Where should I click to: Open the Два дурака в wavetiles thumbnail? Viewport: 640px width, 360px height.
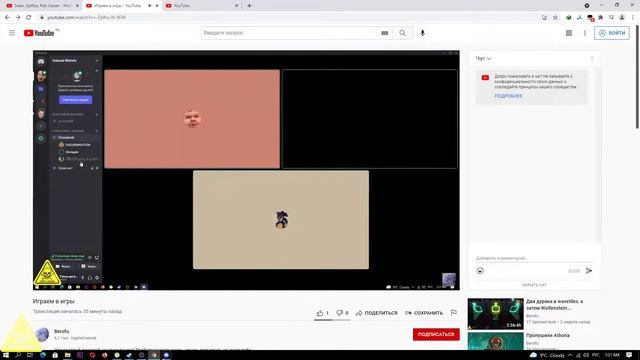pos(496,314)
